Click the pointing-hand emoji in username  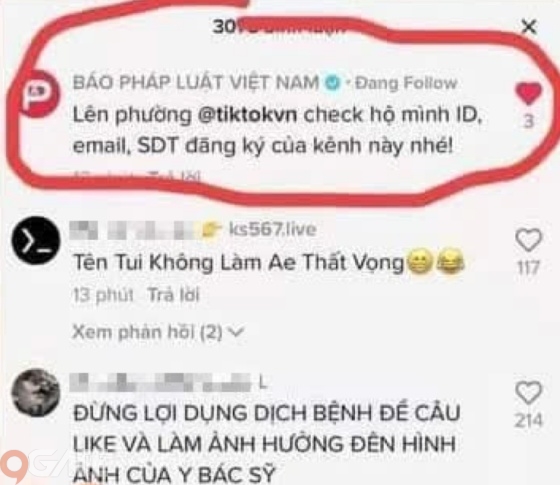[x=213, y=229]
